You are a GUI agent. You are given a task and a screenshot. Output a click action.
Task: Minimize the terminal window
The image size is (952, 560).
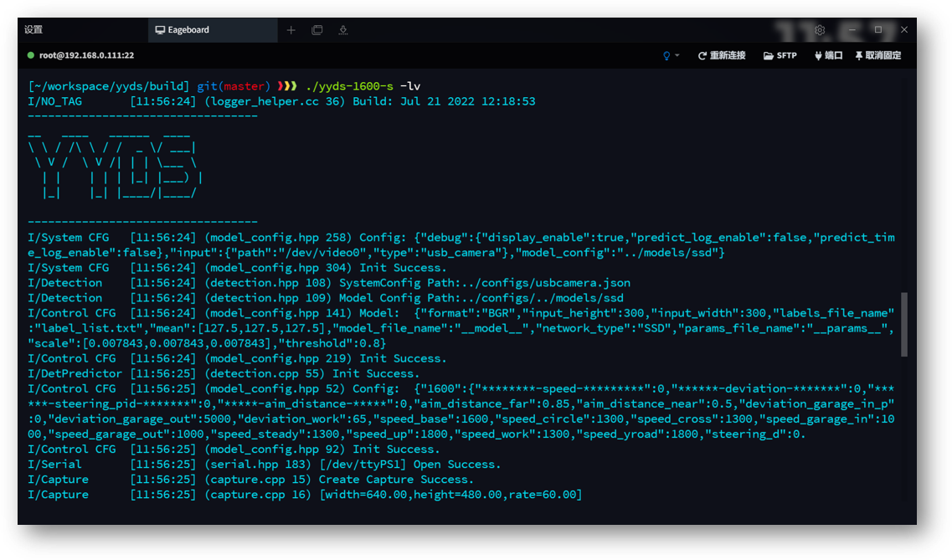point(852,30)
